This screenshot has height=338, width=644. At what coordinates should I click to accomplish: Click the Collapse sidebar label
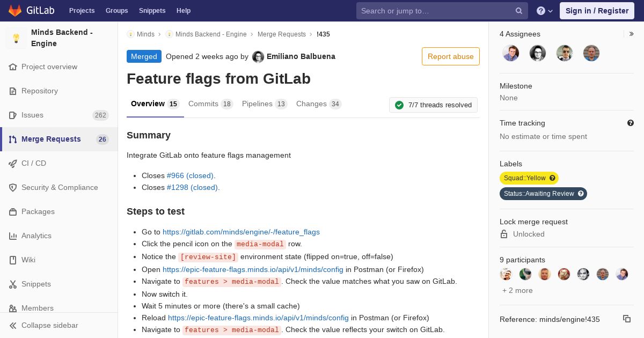coord(50,326)
